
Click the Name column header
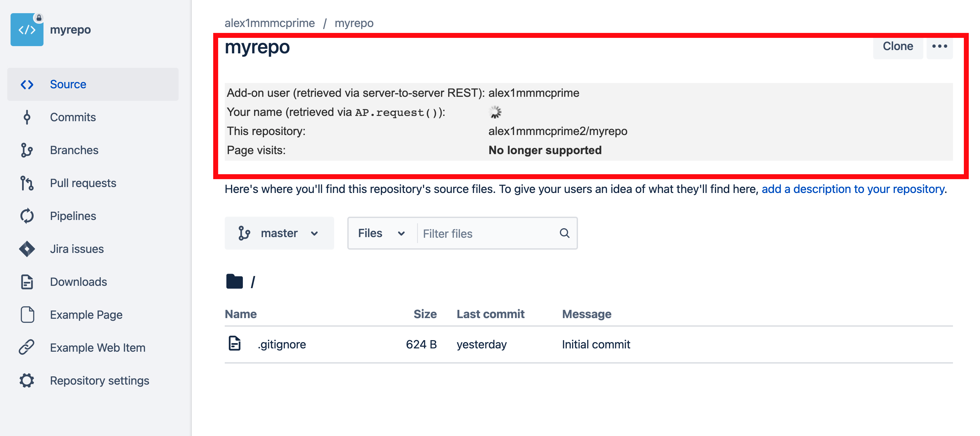[241, 314]
